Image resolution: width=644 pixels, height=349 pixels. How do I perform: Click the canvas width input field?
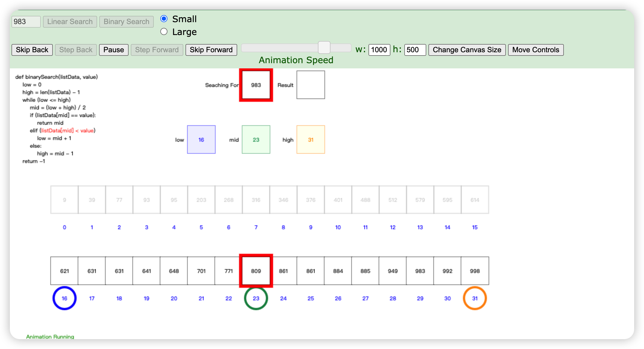(x=379, y=50)
